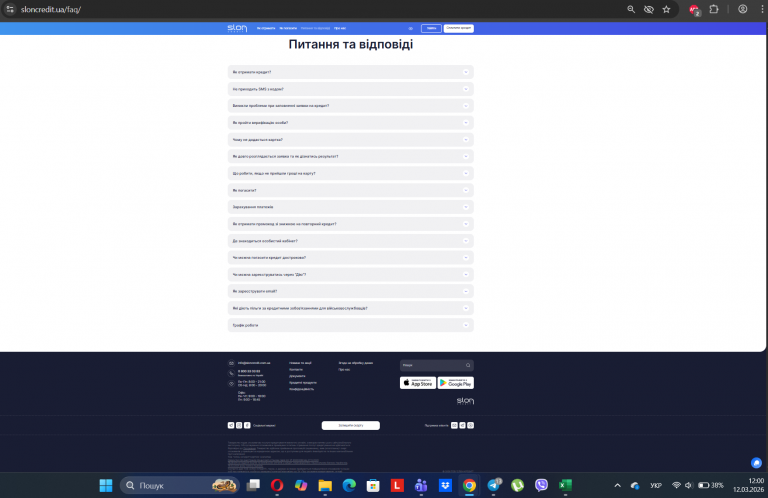Open uTorrent from the taskbar
The image size is (768, 498).
click(x=517, y=485)
